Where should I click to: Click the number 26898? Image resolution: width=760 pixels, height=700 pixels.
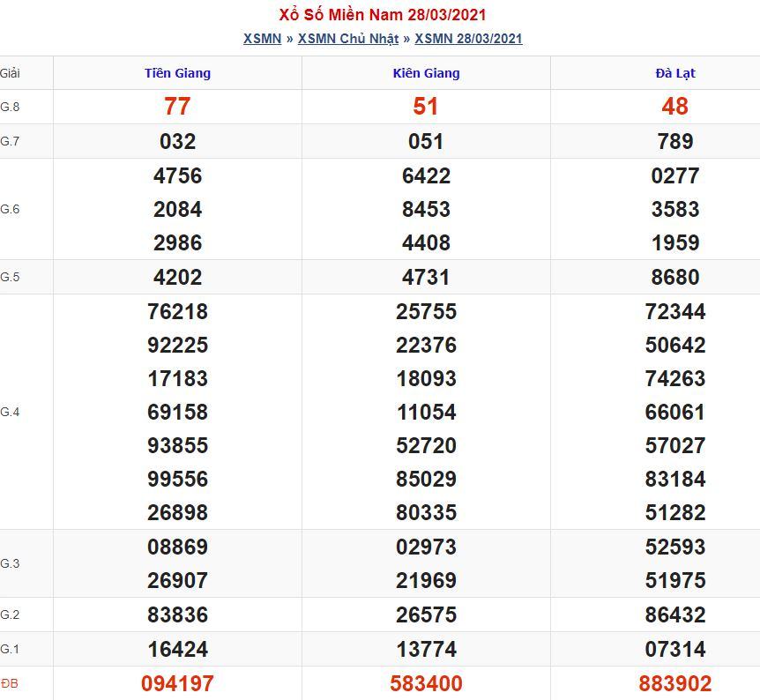click(177, 512)
